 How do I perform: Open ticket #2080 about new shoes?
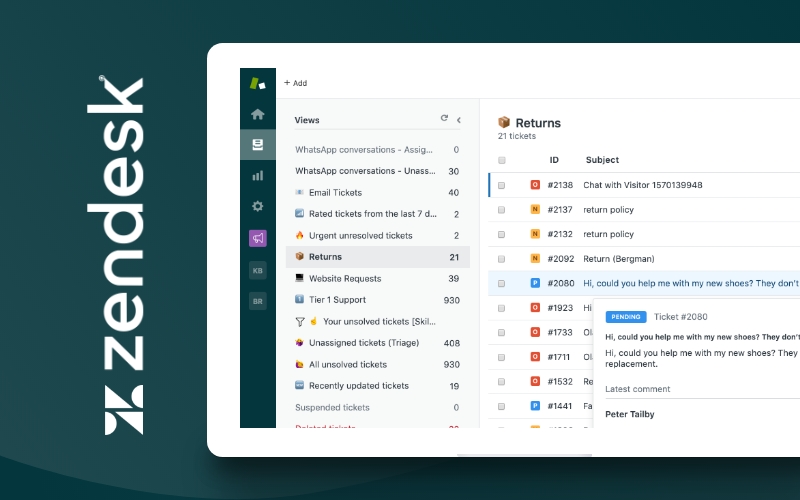(691, 283)
